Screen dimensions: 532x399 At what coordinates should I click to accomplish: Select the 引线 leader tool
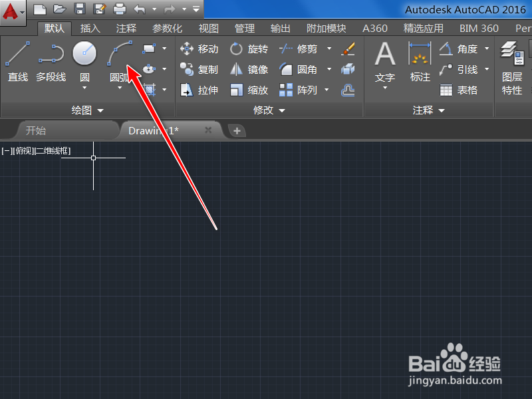pyautogui.click(x=459, y=70)
